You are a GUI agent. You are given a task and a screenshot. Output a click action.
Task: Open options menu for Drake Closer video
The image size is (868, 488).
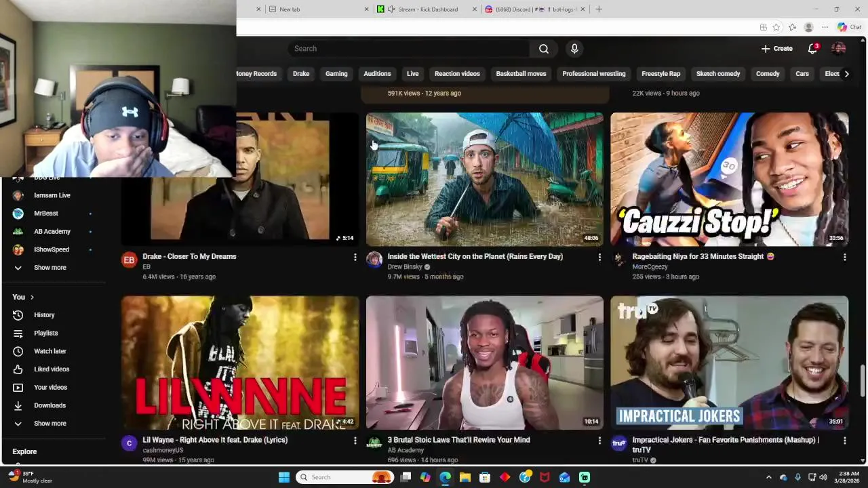[355, 258]
